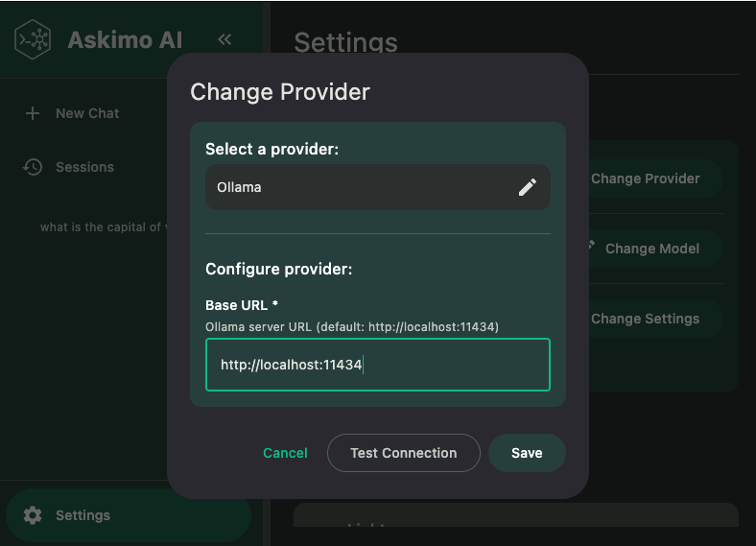Click the Ollama server URL hint text
756x546 pixels.
point(352,327)
